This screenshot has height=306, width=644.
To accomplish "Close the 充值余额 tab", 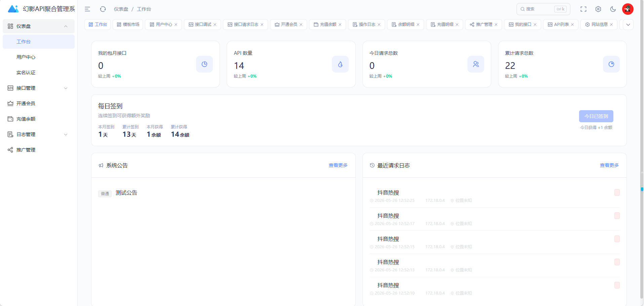I will pos(340,25).
